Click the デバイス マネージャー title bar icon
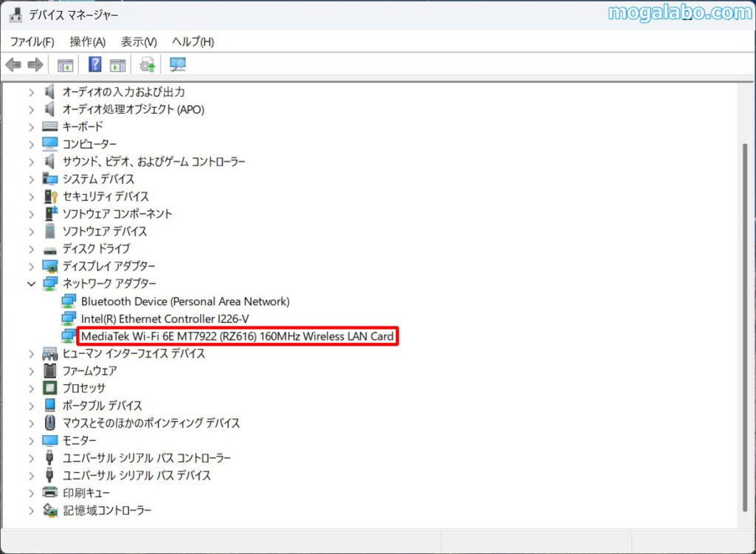Viewport: 756px width, 554px height. click(16, 15)
